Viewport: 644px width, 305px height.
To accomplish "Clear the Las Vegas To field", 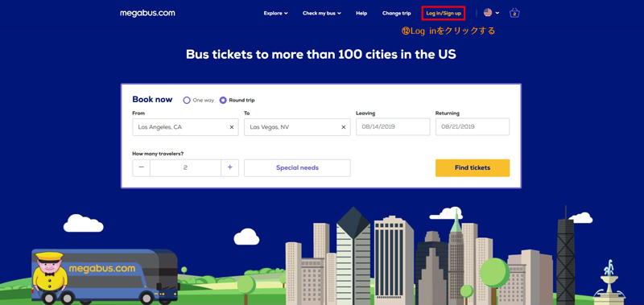I will (x=344, y=127).
